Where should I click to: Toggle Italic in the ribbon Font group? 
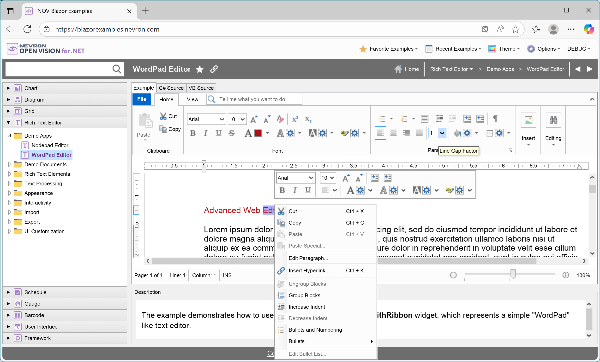[x=205, y=133]
